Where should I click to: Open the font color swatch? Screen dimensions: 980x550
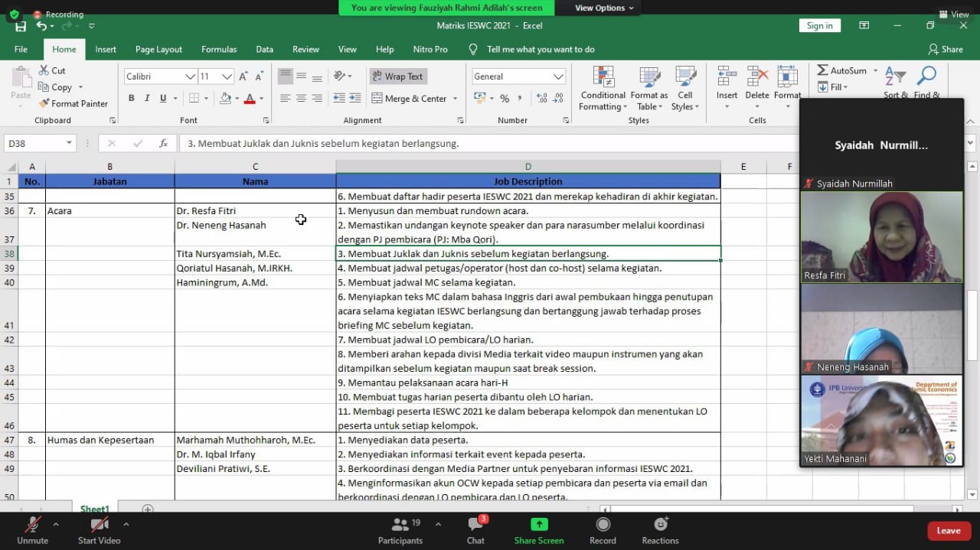(x=249, y=98)
